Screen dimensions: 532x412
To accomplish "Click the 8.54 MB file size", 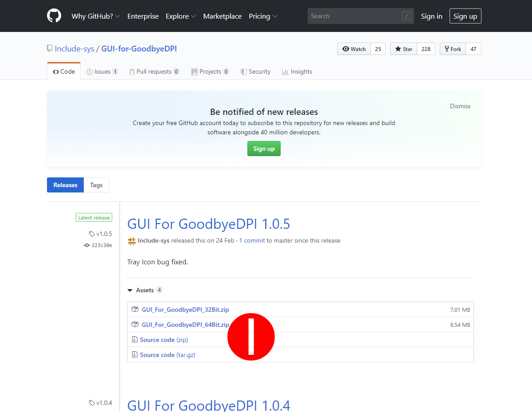I will (460, 325).
